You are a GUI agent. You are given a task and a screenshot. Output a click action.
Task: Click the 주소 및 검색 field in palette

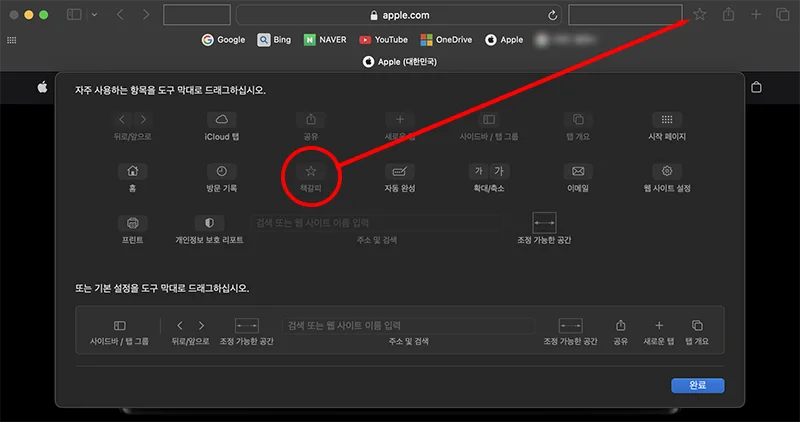(377, 223)
